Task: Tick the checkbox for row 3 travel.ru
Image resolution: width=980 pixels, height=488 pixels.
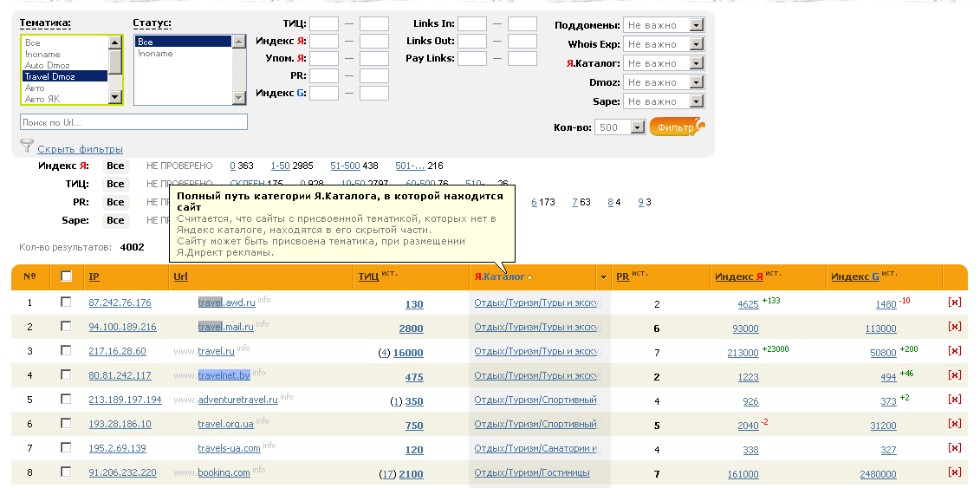Action: pyautogui.click(x=66, y=351)
